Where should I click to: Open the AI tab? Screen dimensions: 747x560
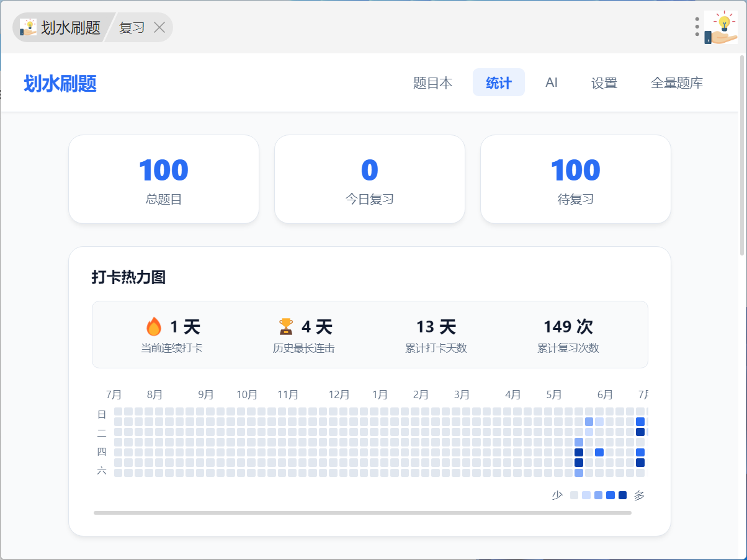tap(552, 82)
